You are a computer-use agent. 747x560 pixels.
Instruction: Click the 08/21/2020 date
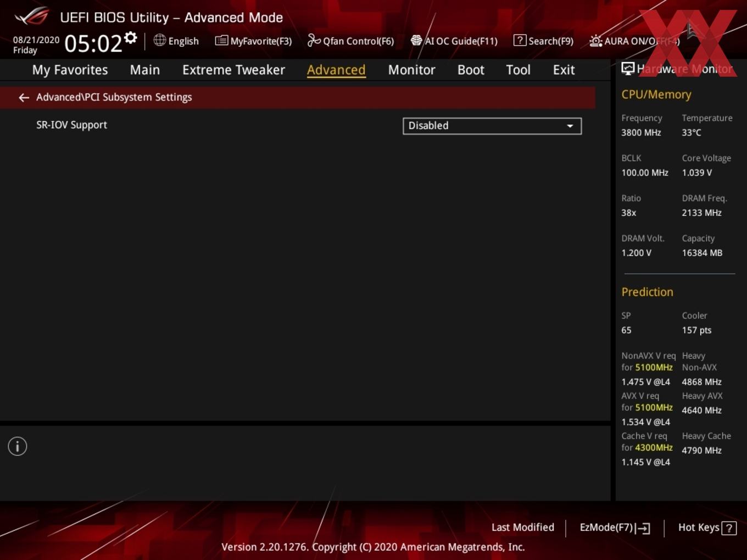click(x=36, y=40)
